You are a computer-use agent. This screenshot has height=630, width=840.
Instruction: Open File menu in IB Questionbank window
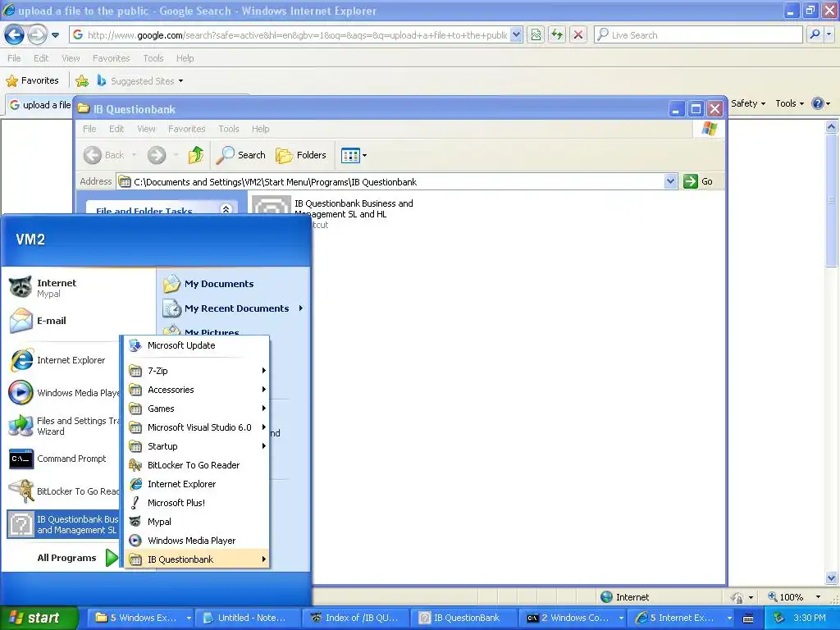89,129
